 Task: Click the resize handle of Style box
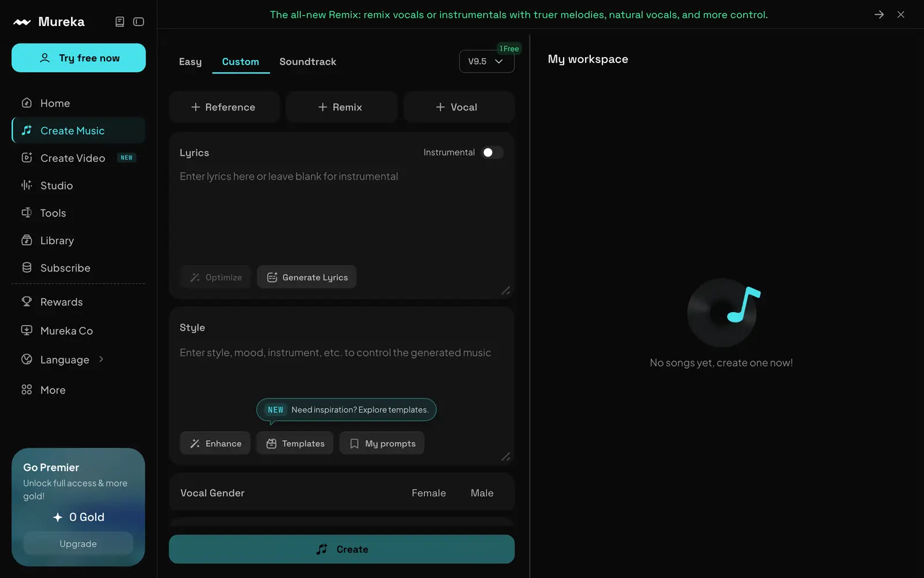(x=506, y=457)
